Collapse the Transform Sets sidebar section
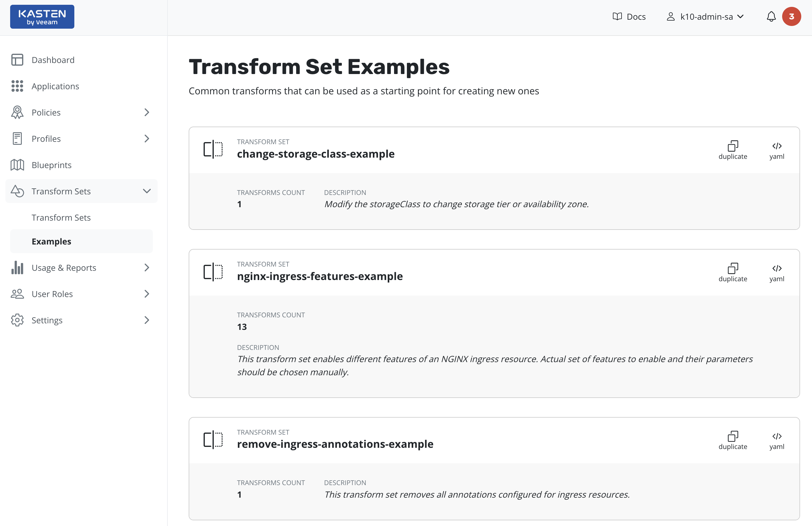This screenshot has width=812, height=526. (147, 191)
